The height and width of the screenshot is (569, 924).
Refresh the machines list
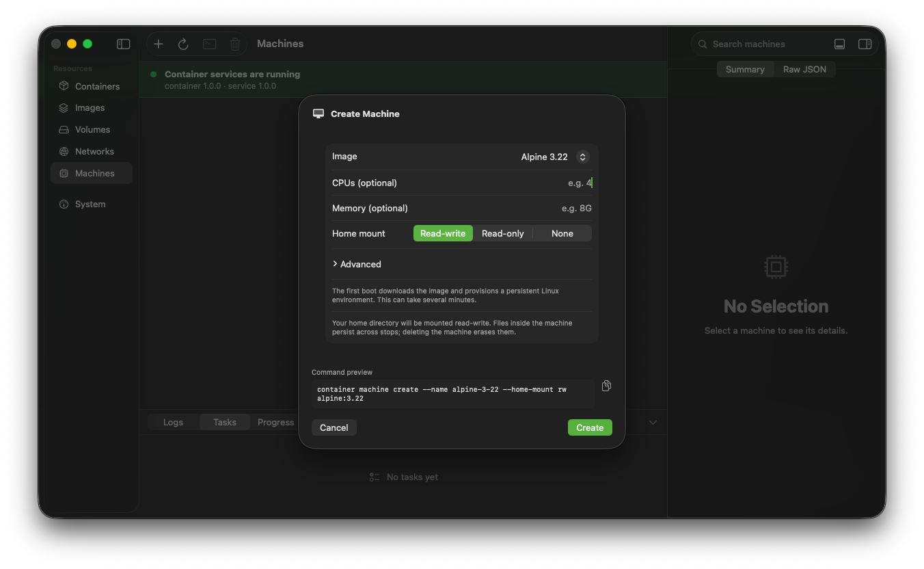tap(183, 44)
